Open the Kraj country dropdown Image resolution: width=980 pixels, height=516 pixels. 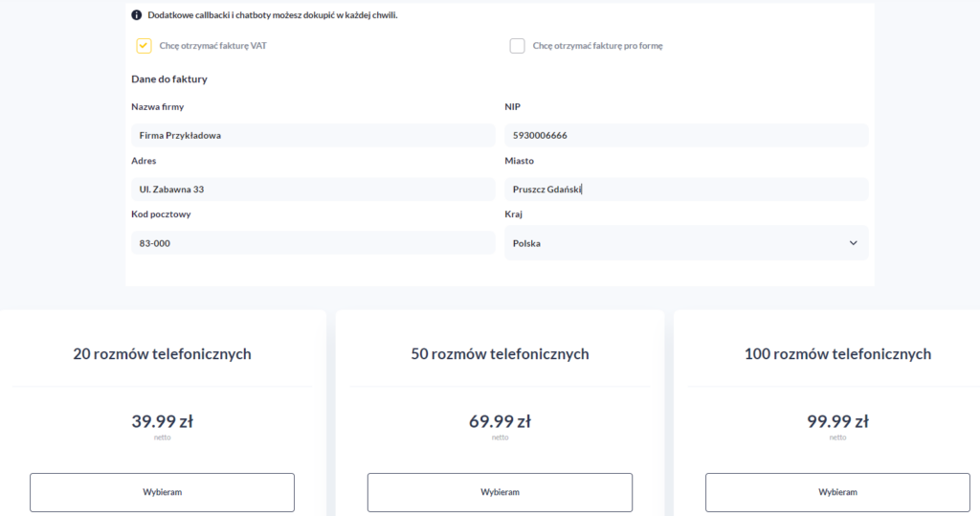click(686, 243)
